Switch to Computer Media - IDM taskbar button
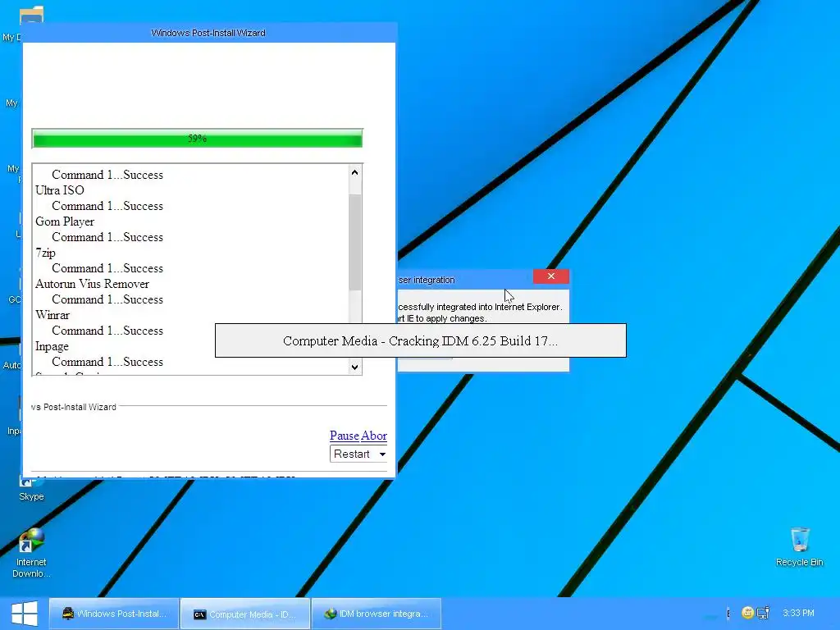The width and height of the screenshot is (840, 630). click(245, 614)
